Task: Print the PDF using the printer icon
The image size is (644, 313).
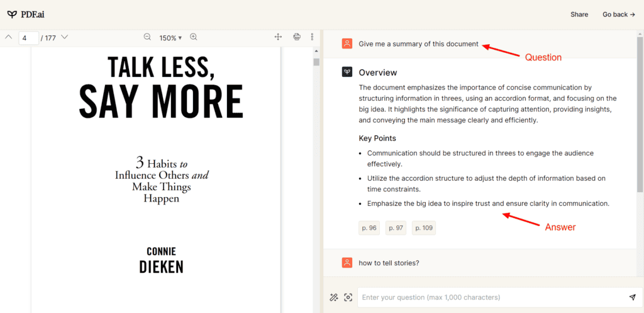Action: [297, 37]
